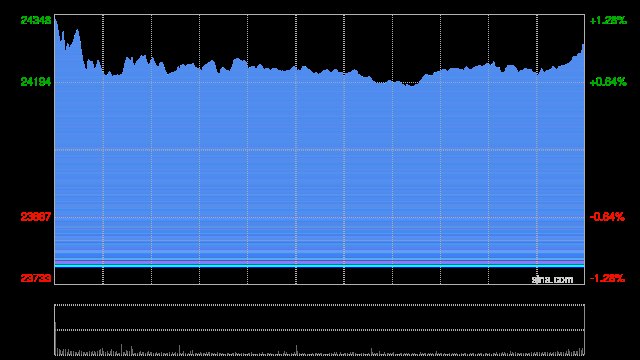The height and width of the screenshot is (360, 640).
Task: Click the cyan baseline at chart bottom
Action: point(319,266)
